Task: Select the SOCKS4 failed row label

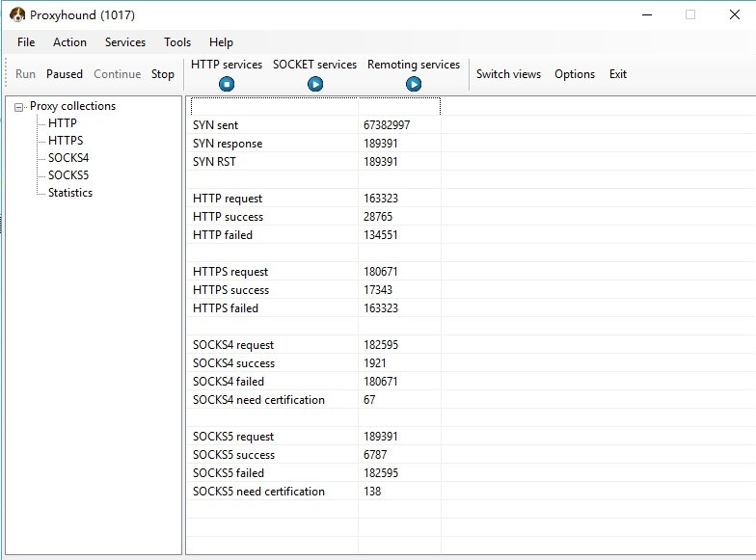Action: coord(229,382)
